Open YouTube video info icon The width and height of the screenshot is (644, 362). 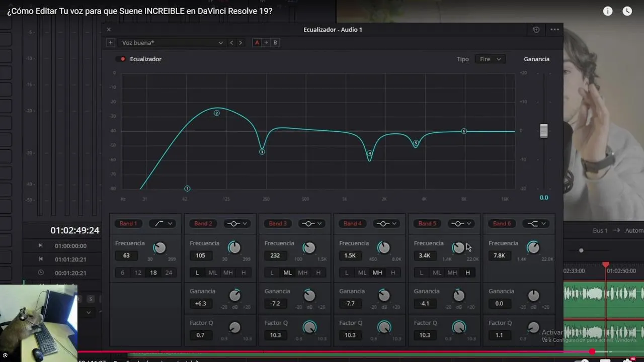pos(608,11)
